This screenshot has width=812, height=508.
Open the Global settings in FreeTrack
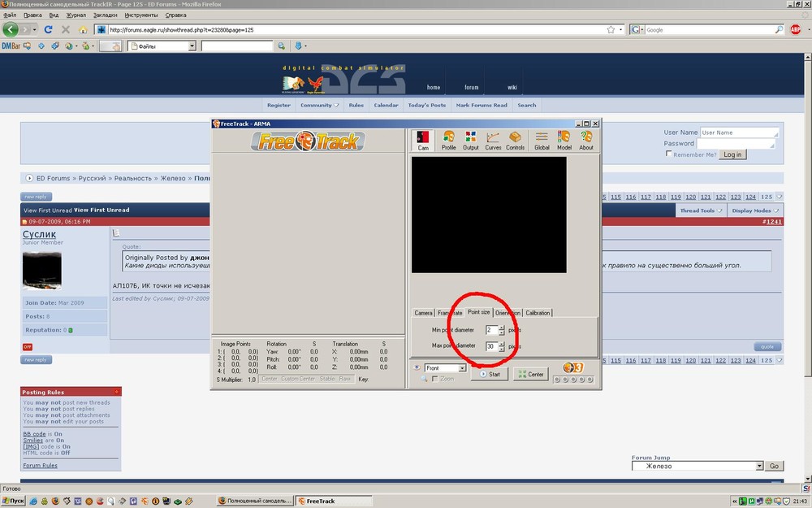pyautogui.click(x=542, y=141)
